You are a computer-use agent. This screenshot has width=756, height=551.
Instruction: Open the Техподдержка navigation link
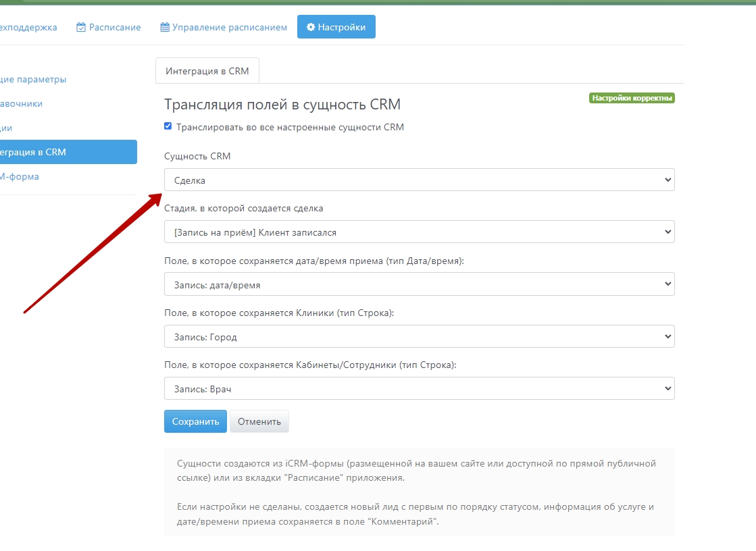[28, 28]
